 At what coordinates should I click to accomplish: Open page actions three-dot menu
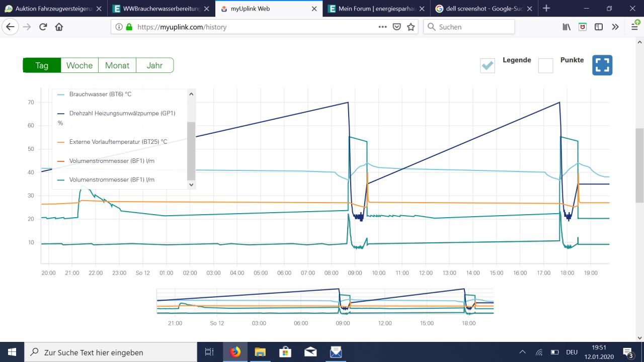point(383,27)
